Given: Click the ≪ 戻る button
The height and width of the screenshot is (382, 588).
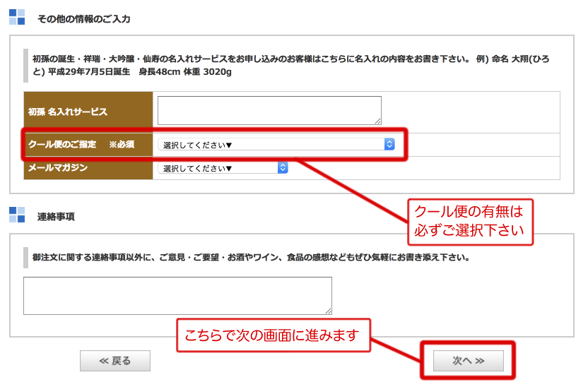Looking at the screenshot, I should pos(115,361).
